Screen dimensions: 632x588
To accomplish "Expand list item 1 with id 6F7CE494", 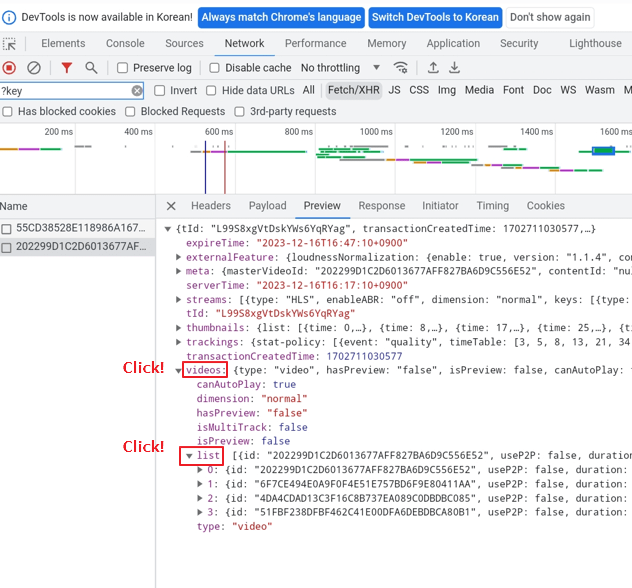I will tap(200, 484).
